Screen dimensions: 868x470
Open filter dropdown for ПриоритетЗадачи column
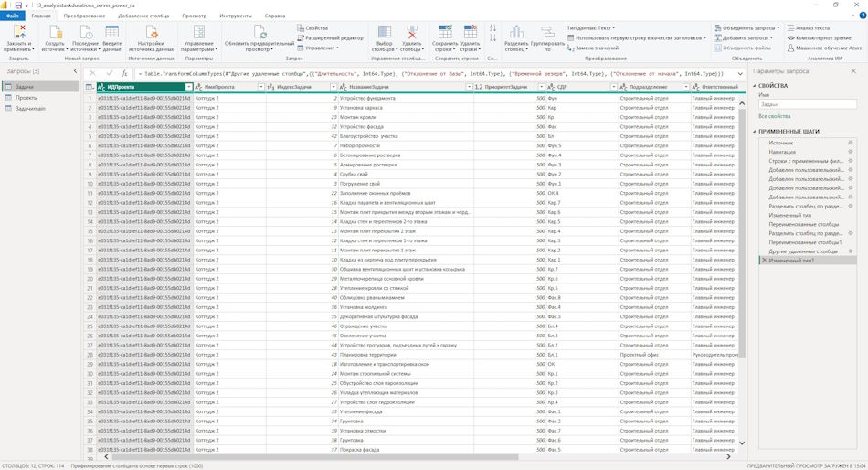542,87
